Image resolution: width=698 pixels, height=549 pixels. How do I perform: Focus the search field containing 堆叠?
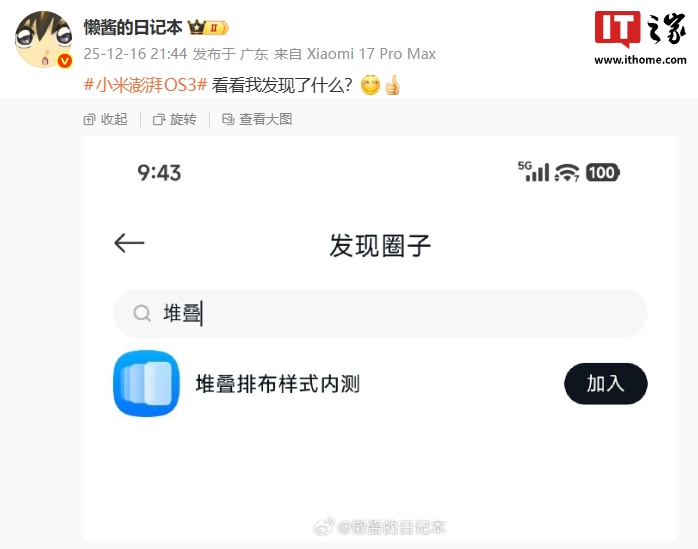380,313
